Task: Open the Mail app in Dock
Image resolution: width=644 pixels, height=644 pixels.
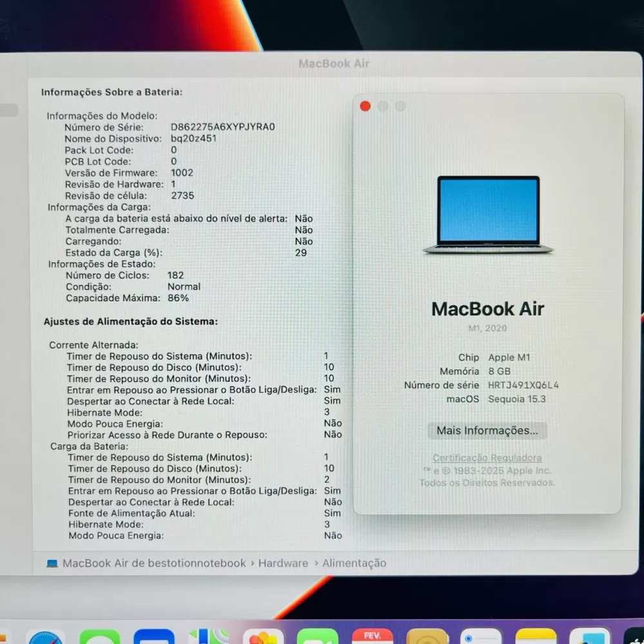Action: (154, 637)
